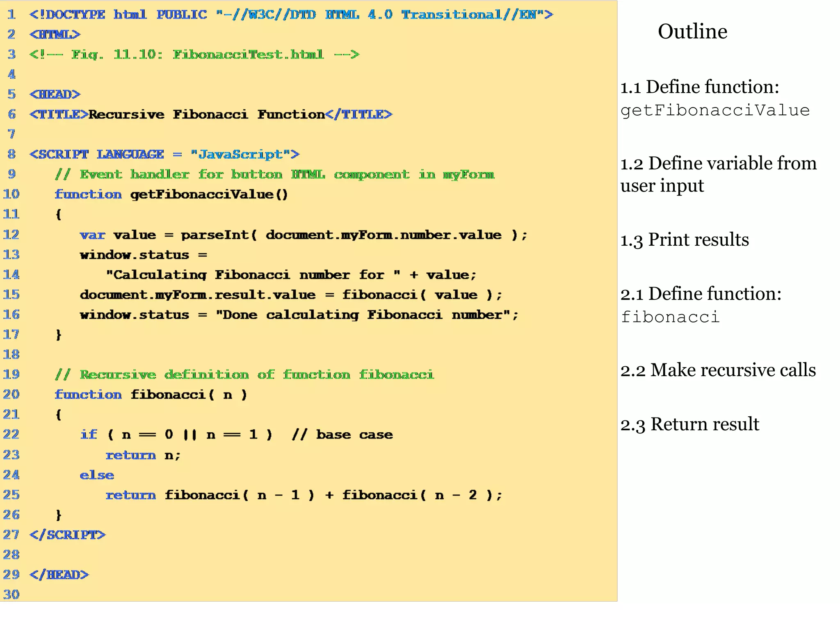840x630 pixels.
Task: Click line number 30
Action: click(11, 594)
